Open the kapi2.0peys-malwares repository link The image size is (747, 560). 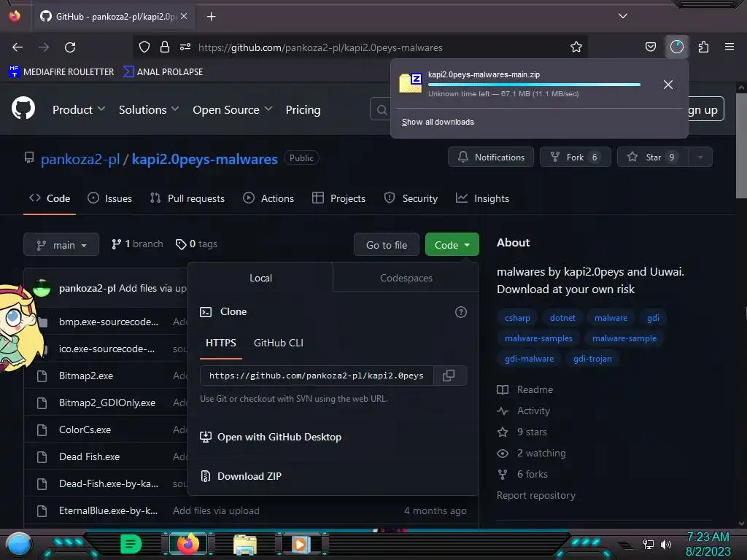pyautogui.click(x=204, y=159)
